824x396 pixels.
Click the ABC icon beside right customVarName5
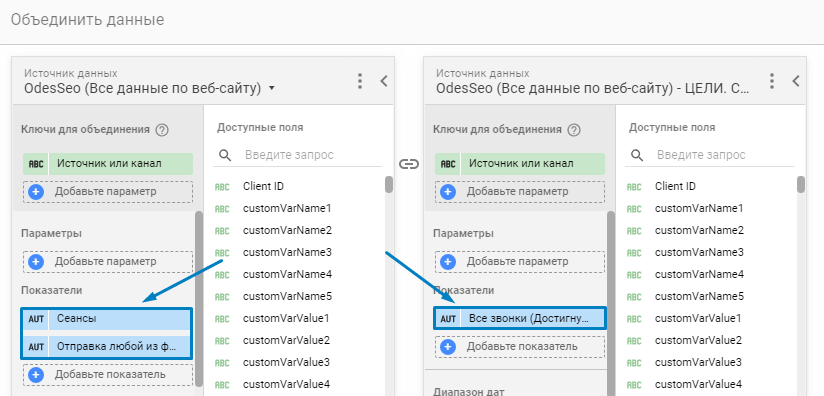pyautogui.click(x=634, y=297)
